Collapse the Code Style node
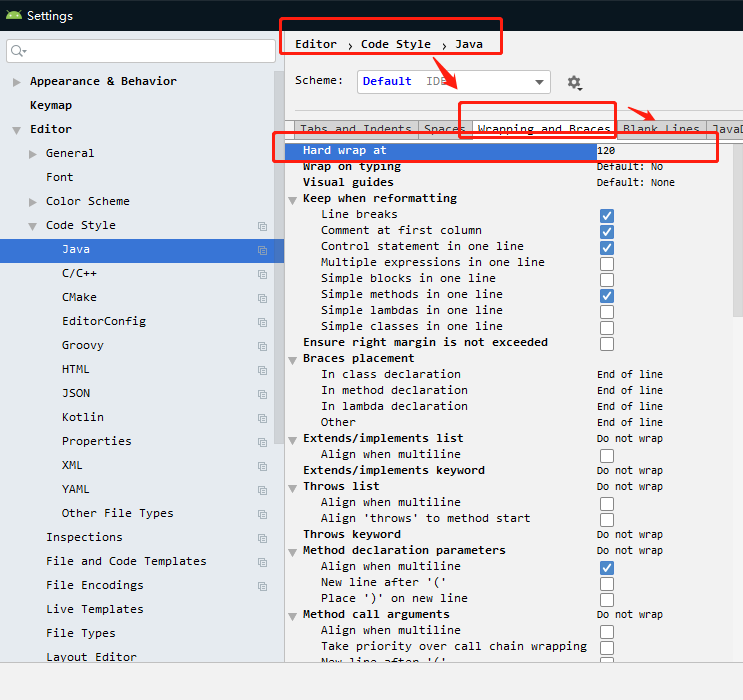Image resolution: width=743 pixels, height=700 pixels. 33,227
